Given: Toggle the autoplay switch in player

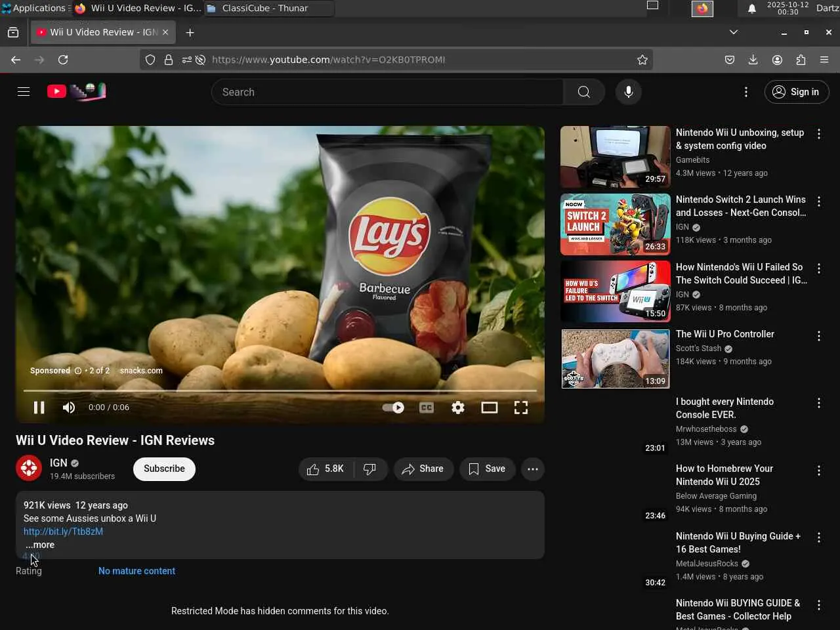Looking at the screenshot, I should 393,408.
